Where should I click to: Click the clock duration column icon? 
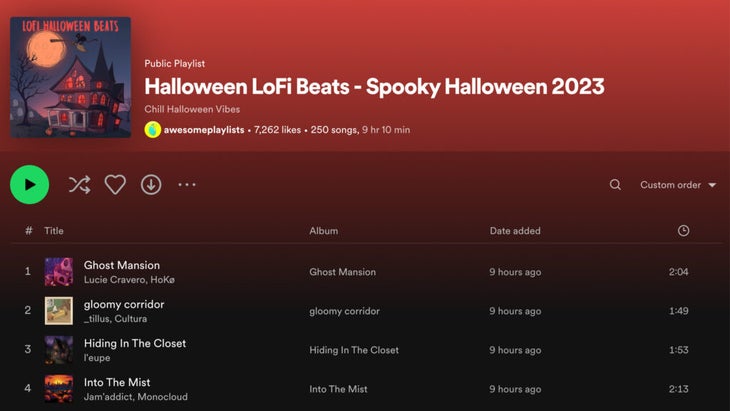683,230
